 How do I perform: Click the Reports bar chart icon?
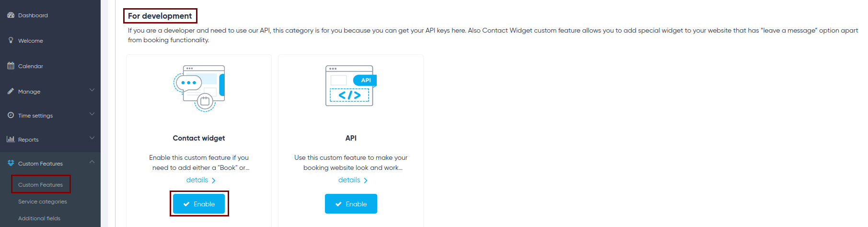[x=11, y=139]
